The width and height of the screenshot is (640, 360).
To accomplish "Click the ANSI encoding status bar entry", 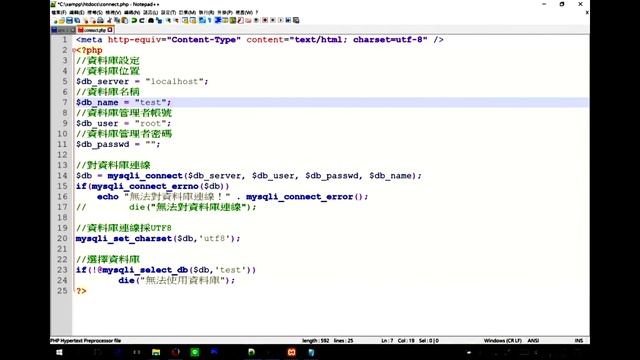I will tap(533, 340).
